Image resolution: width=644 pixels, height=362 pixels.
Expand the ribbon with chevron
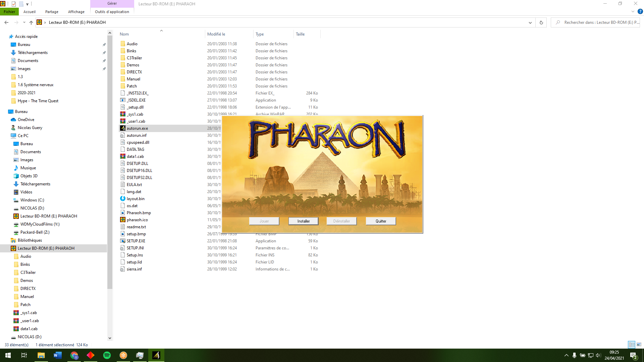633,12
